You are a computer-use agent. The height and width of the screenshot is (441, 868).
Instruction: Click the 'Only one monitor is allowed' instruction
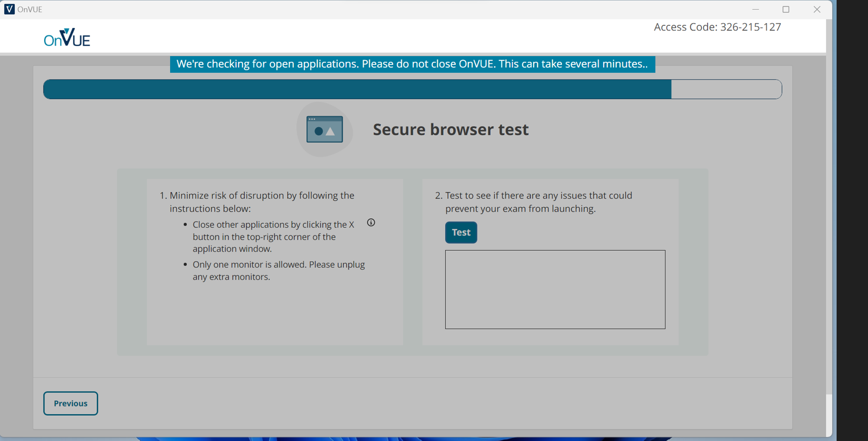point(279,271)
